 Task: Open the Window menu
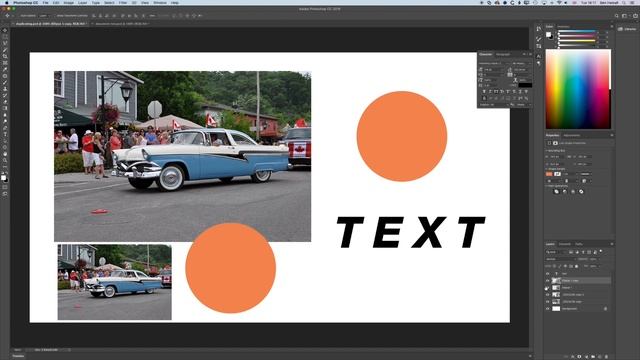click(x=160, y=3)
